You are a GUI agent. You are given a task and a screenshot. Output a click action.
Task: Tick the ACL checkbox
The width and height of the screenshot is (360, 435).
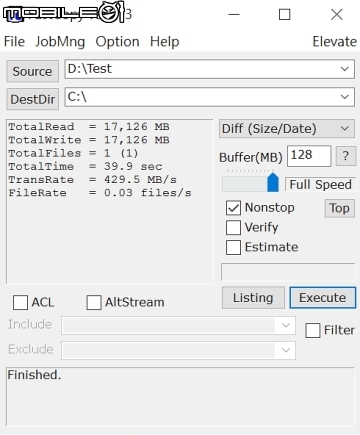(x=20, y=303)
